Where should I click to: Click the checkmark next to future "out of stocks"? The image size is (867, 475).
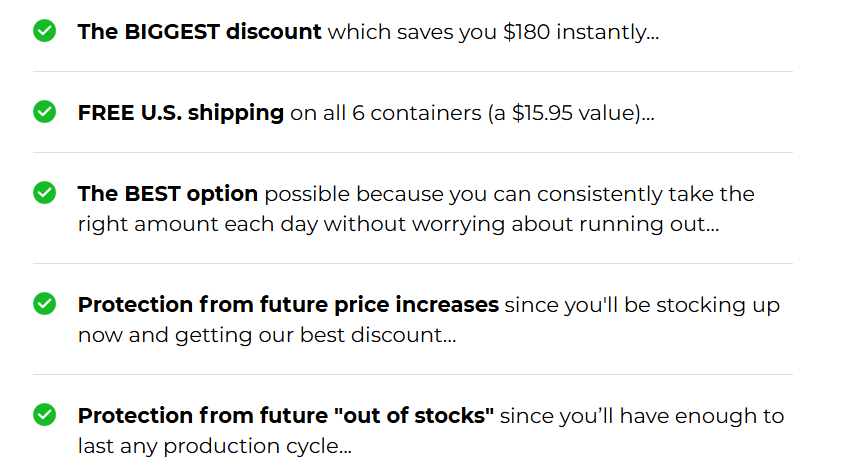coord(44,415)
